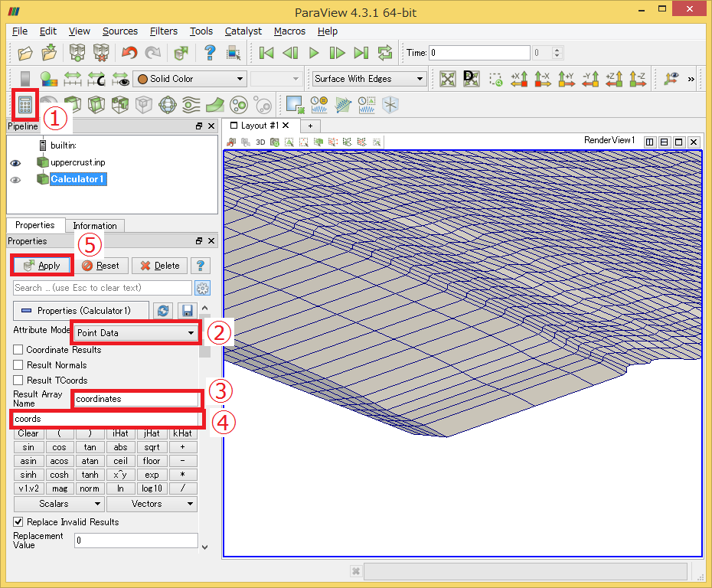This screenshot has width=712, height=588.
Task: Open the Surface With Edges representation dropdown
Action: [369, 79]
